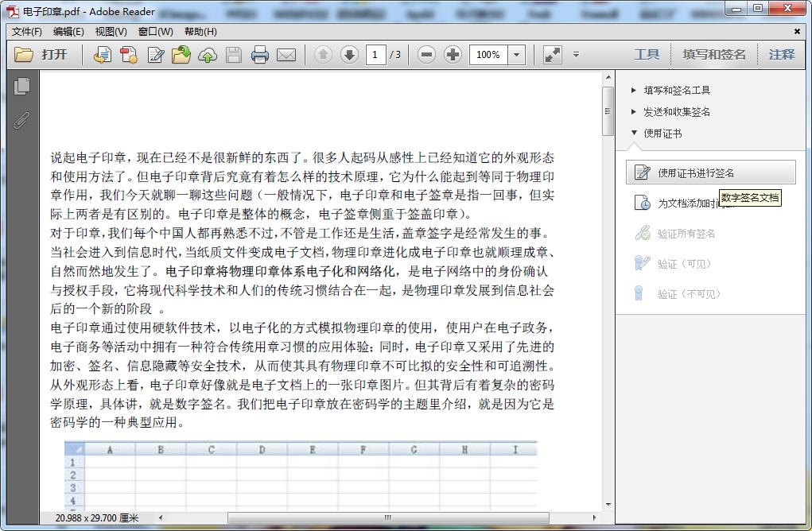Save the file using the disk icon
812x531 pixels.
(x=233, y=55)
